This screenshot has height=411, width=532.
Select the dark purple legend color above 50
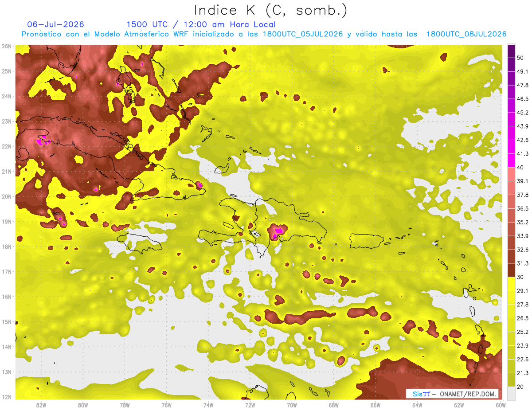511,51
